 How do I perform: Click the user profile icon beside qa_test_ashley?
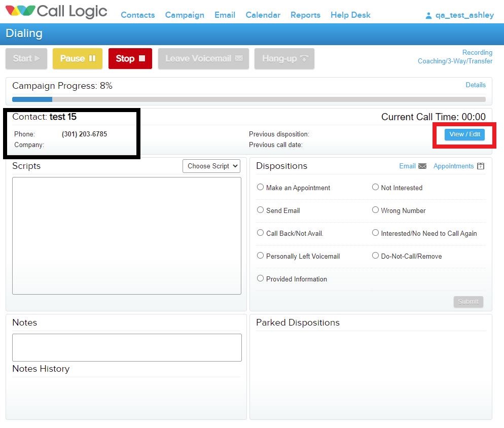(x=429, y=16)
